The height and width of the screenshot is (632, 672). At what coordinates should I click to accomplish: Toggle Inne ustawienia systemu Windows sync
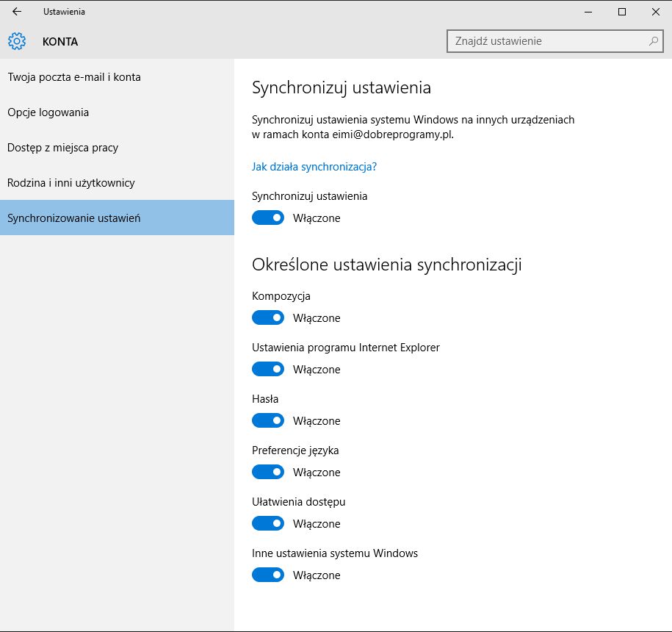coord(268,575)
